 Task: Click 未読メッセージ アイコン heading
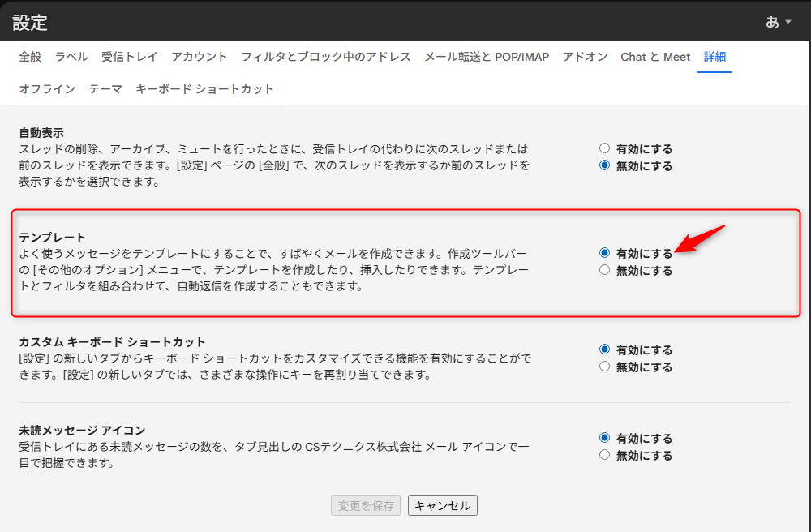tap(82, 430)
